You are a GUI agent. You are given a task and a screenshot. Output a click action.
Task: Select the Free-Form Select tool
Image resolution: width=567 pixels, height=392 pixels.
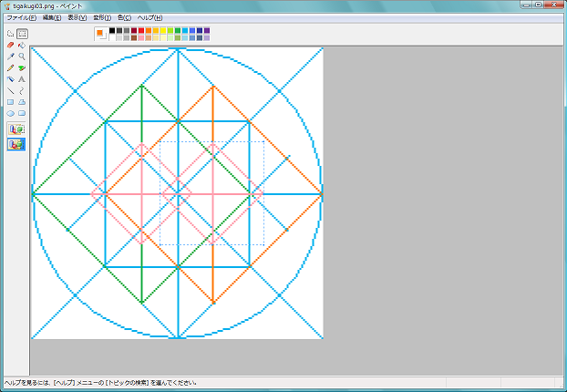11,34
